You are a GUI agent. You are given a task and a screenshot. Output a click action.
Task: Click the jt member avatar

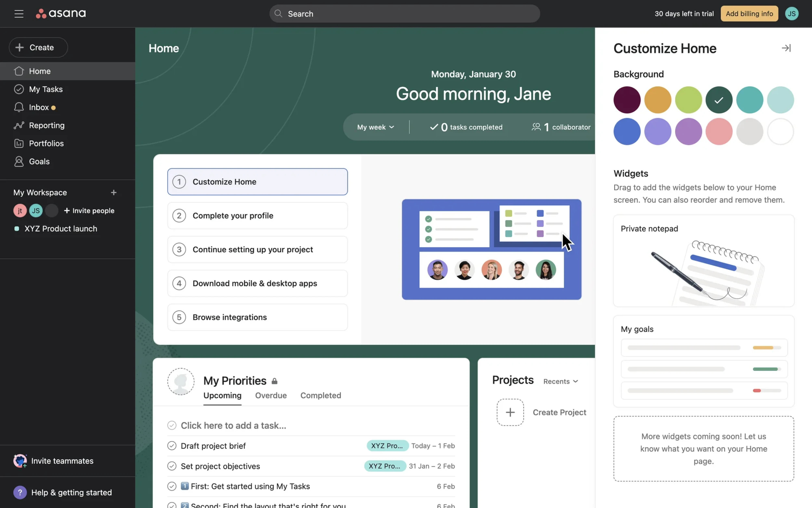(20, 211)
